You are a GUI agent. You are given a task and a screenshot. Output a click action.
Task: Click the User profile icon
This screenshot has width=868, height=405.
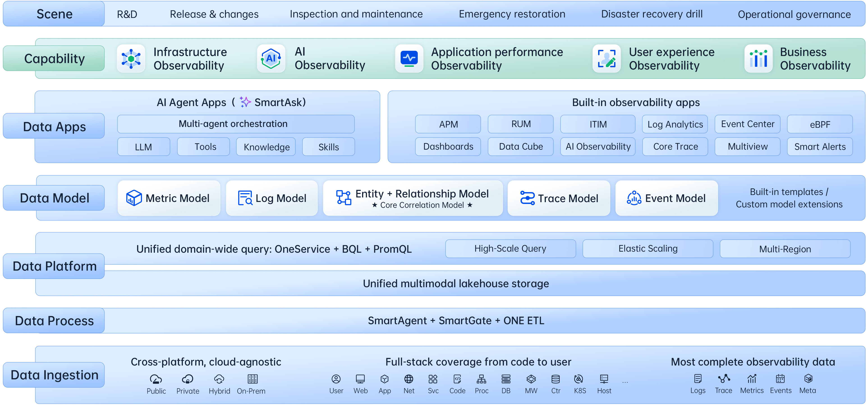click(336, 379)
